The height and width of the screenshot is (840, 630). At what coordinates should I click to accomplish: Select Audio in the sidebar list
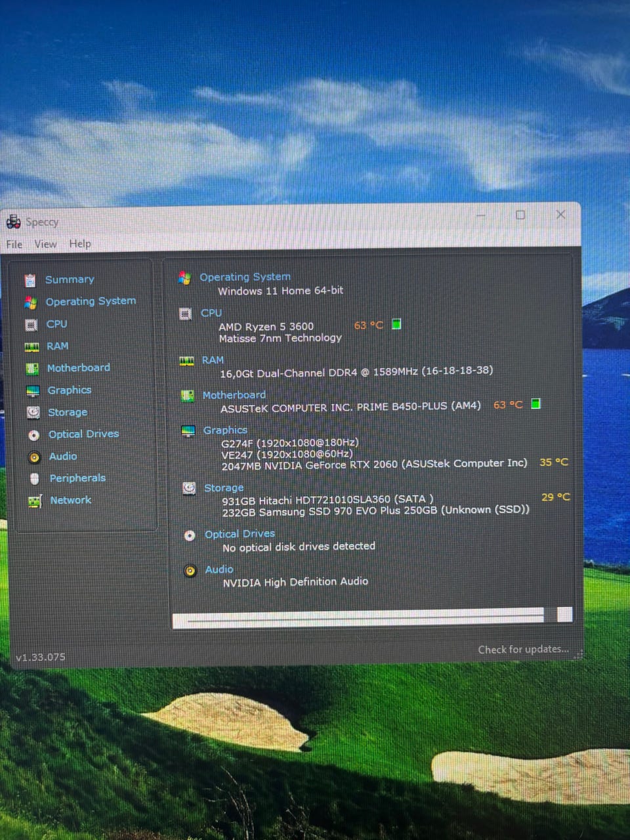(63, 456)
